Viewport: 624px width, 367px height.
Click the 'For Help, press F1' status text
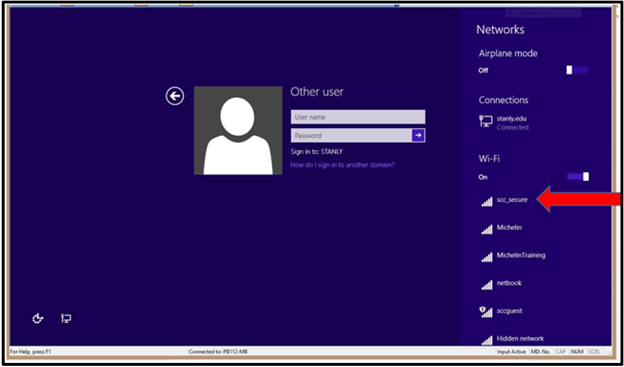pyautogui.click(x=31, y=352)
